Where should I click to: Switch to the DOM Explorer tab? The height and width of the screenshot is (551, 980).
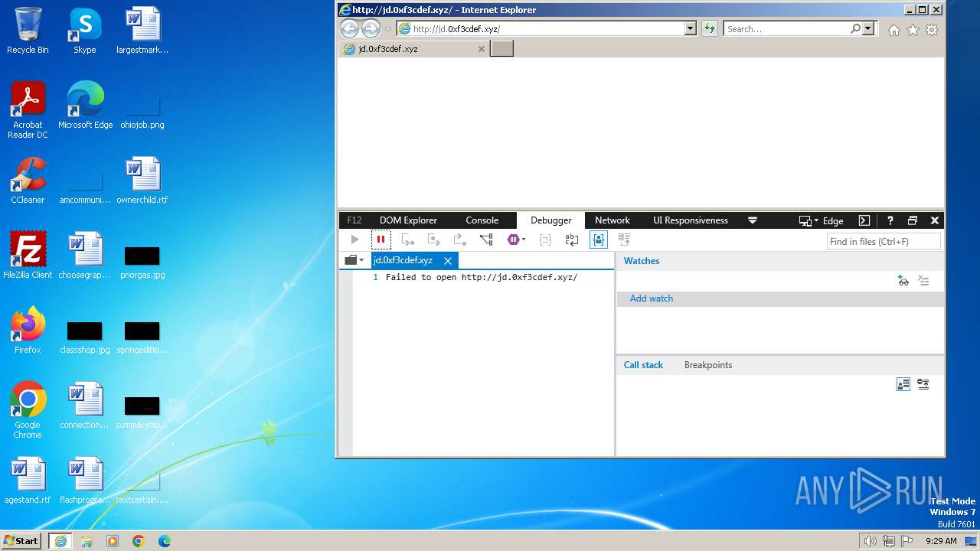point(408,220)
